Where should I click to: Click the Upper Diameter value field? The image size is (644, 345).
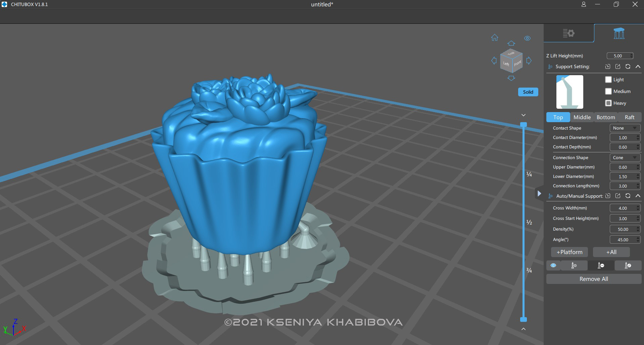click(625, 167)
